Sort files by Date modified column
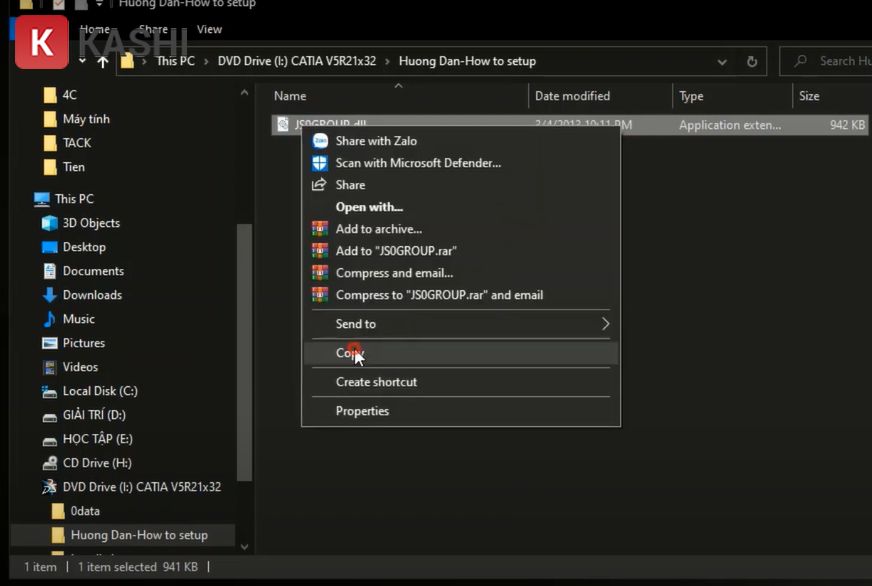 [572, 96]
